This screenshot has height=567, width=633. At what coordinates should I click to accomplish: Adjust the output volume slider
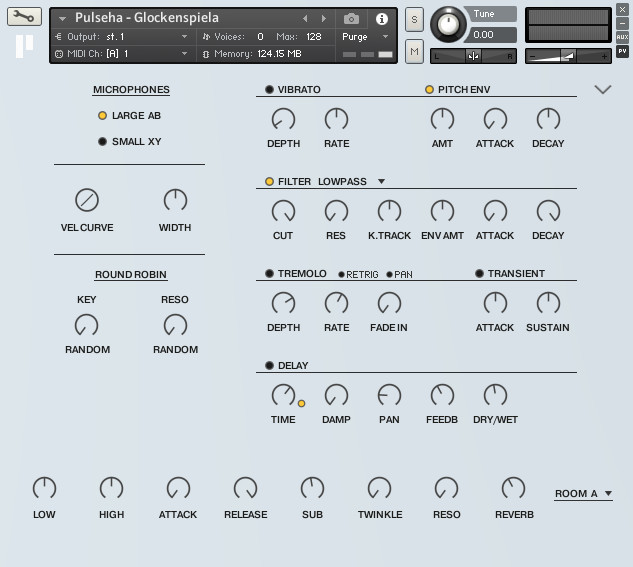coord(568,56)
